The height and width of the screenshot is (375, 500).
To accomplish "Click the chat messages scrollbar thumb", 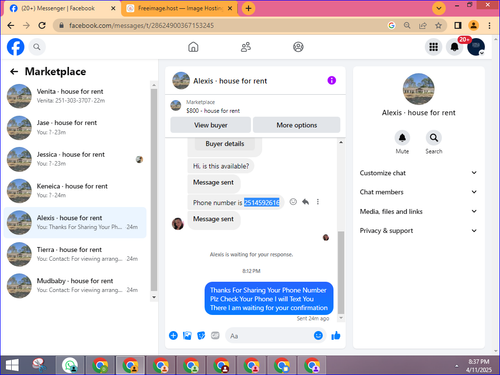I will 341,272.
